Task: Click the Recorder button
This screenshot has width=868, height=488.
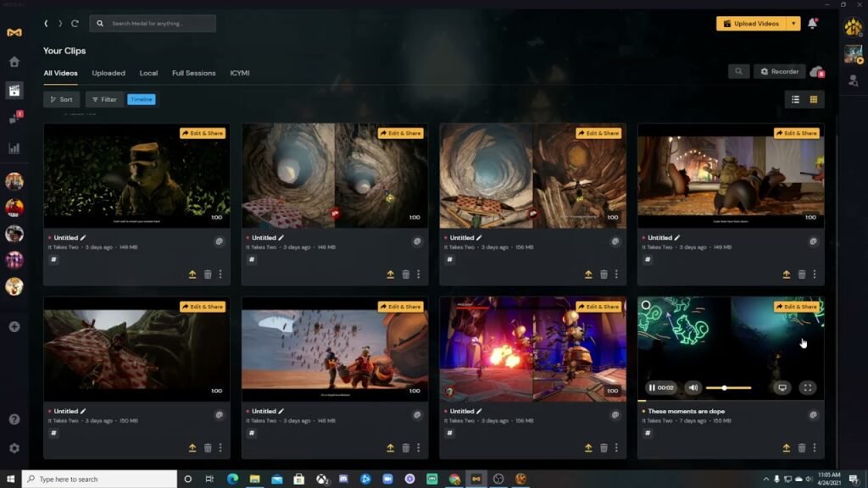Action: 779,72
